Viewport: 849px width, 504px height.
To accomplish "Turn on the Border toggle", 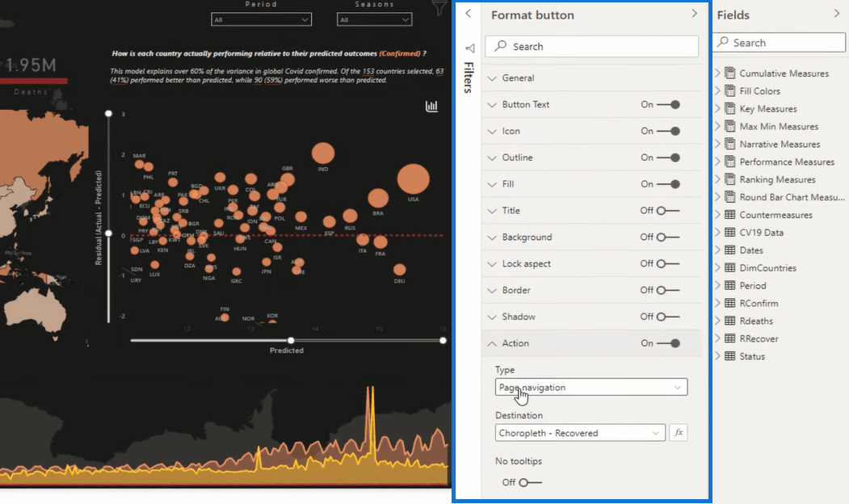I will point(667,290).
